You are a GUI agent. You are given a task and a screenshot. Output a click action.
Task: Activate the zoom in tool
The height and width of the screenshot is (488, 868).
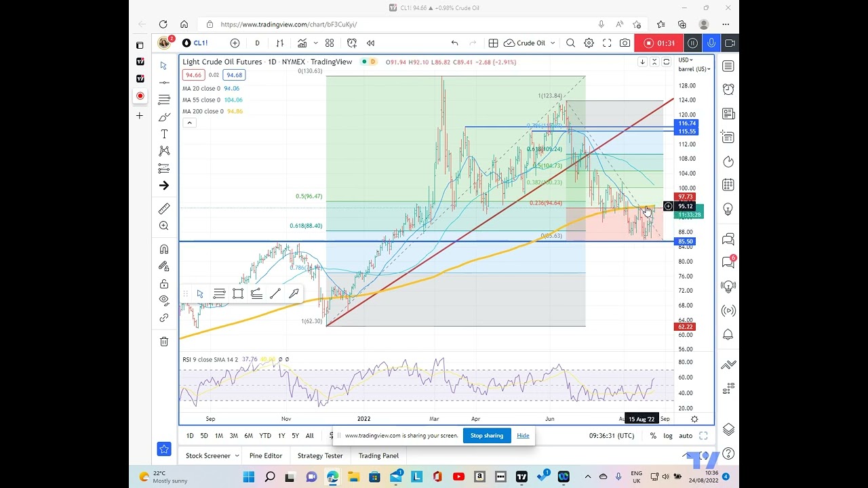(163, 226)
